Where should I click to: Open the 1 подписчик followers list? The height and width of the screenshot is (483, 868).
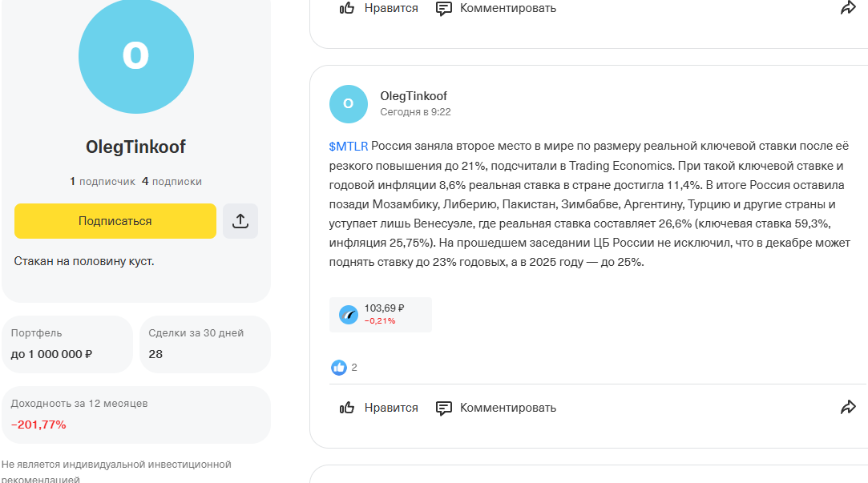pos(102,182)
